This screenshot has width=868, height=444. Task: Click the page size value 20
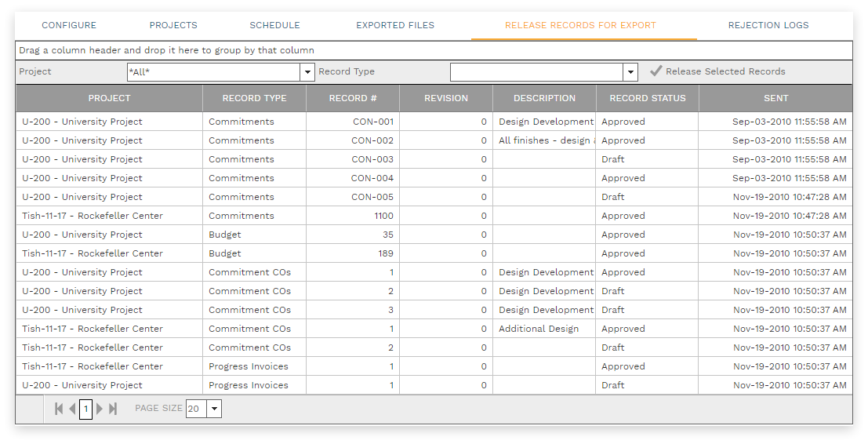click(197, 409)
